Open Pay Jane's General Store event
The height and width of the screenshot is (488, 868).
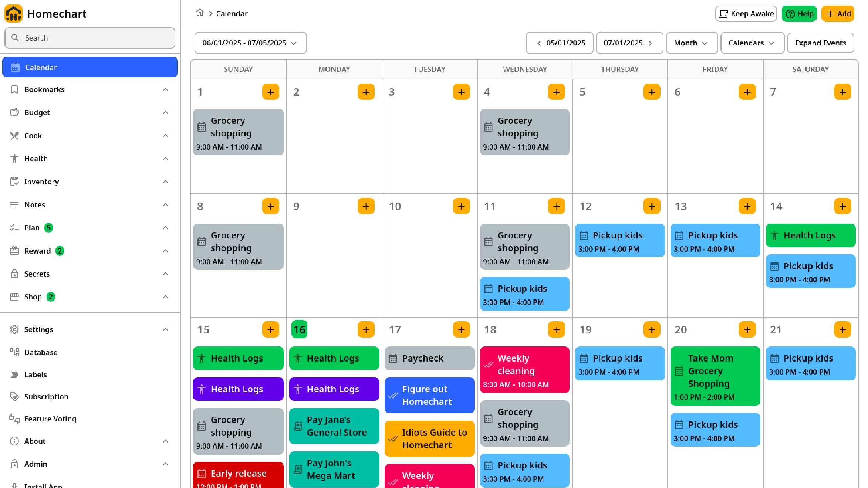[334, 426]
